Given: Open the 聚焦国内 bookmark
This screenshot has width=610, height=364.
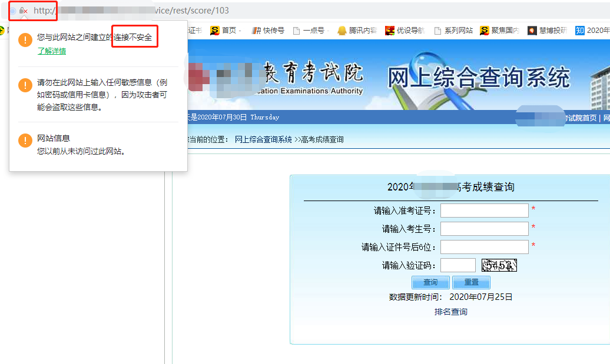Looking at the screenshot, I should pos(499,31).
